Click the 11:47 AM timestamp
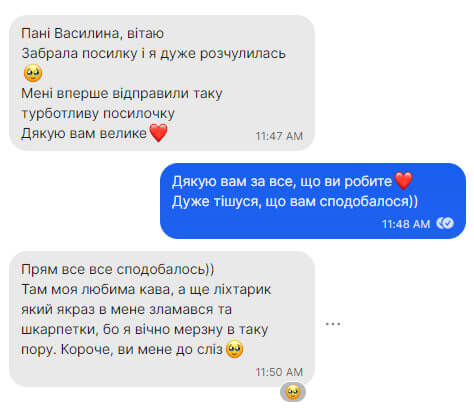This screenshot has height=410, width=474. 279,136
